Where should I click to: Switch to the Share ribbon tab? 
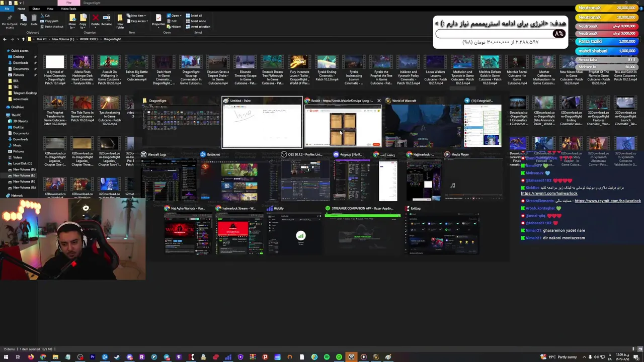point(36,9)
